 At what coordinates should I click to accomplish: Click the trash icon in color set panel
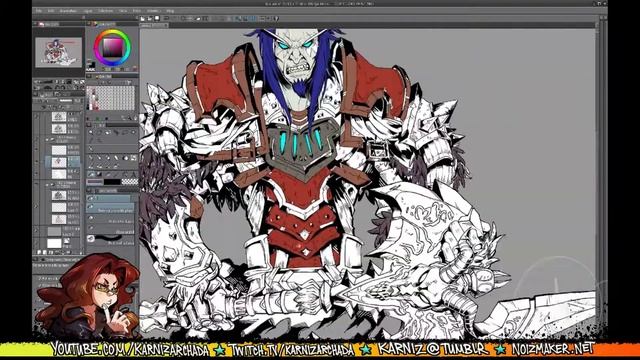pyautogui.click(x=135, y=118)
